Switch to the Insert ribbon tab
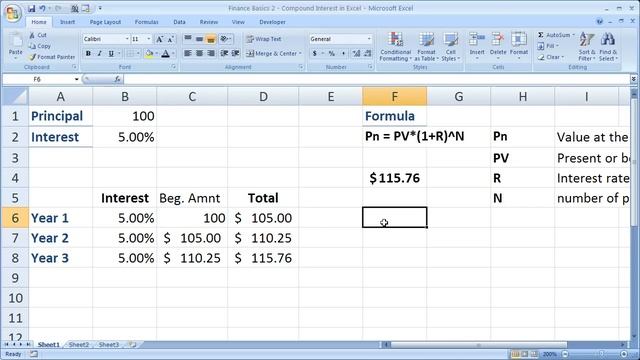 (67, 22)
